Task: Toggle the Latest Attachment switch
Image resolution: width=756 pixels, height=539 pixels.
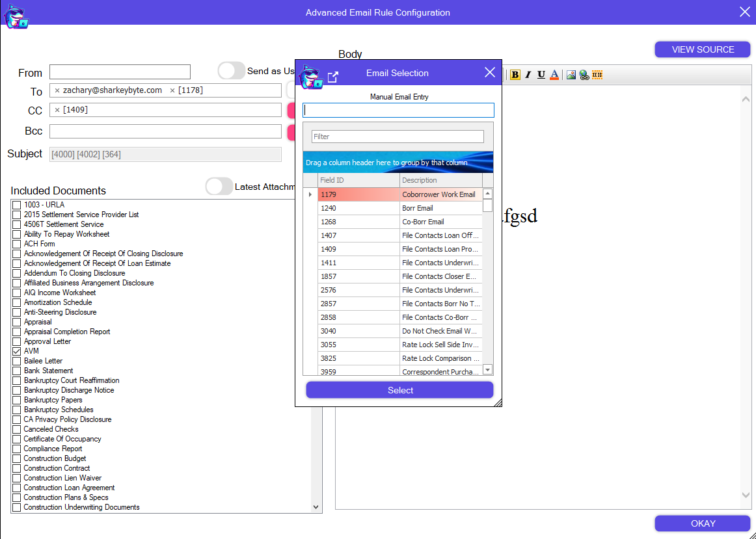Action: [219, 187]
